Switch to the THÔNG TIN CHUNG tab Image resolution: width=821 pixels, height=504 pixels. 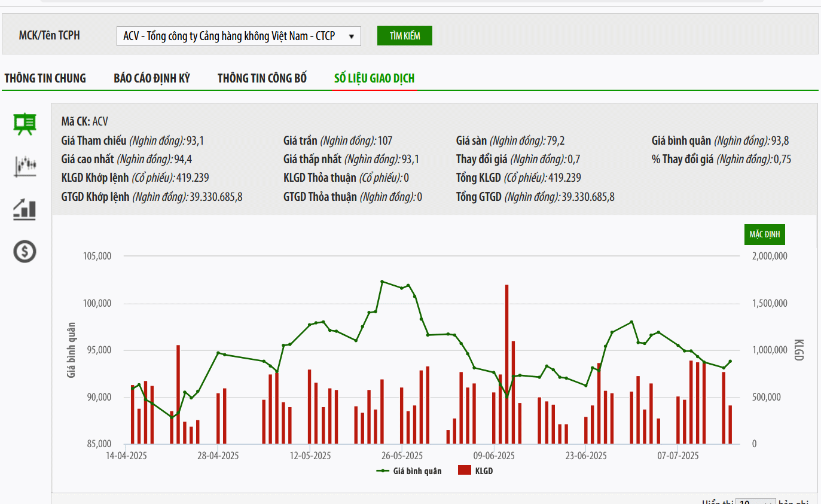click(45, 78)
